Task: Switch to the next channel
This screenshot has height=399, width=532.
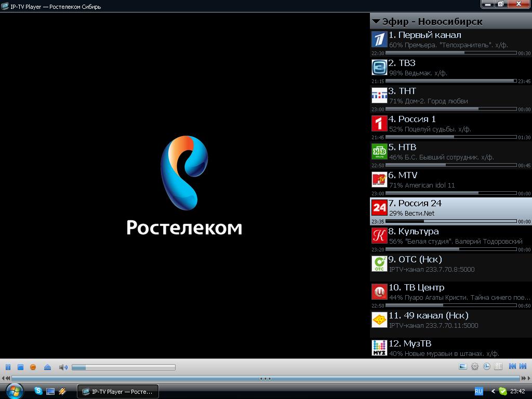Action: (523, 366)
